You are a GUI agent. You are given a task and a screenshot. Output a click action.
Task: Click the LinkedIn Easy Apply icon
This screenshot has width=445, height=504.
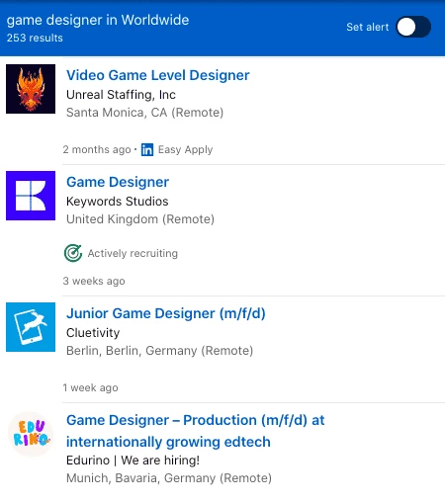pos(147,149)
